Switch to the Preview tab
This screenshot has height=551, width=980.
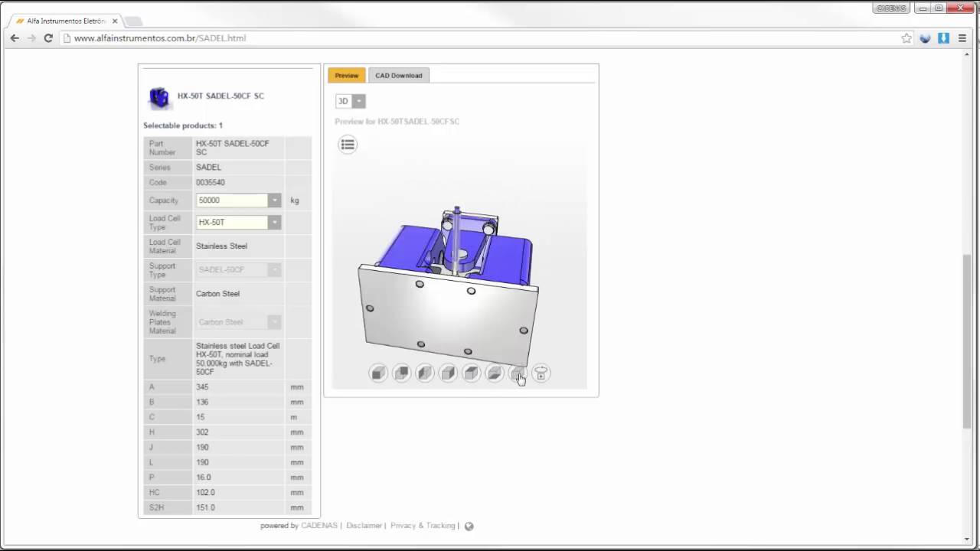click(x=346, y=75)
